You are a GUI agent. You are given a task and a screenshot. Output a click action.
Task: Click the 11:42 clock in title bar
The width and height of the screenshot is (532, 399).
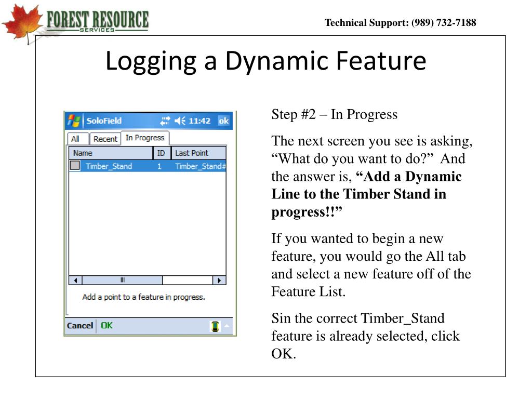(199, 121)
